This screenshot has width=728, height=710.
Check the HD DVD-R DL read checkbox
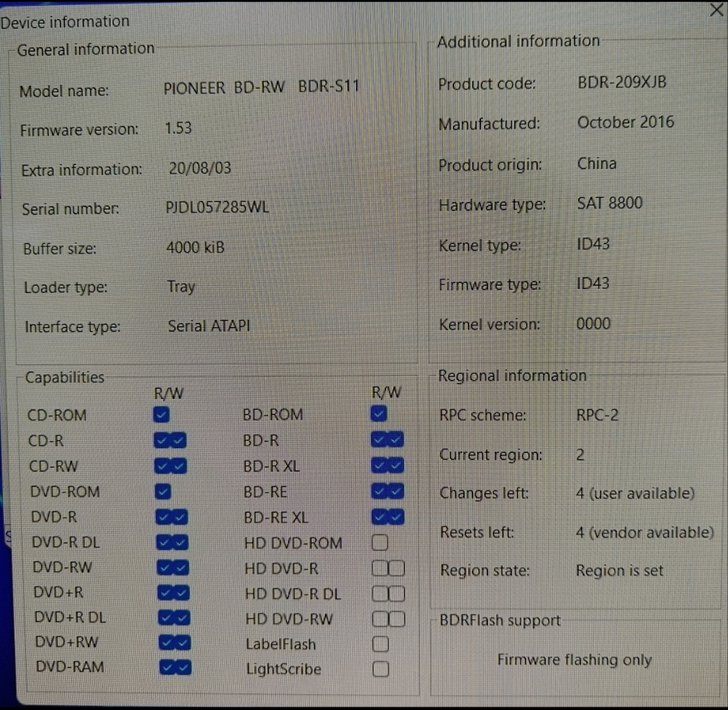(x=380, y=593)
